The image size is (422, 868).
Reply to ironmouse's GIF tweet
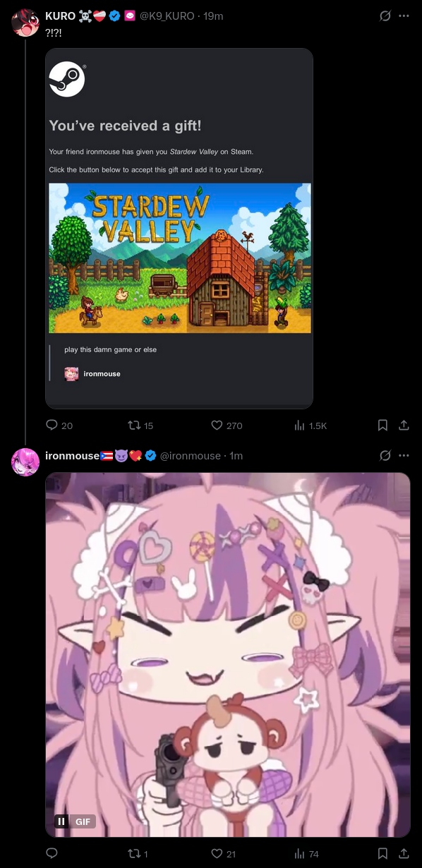[52, 854]
